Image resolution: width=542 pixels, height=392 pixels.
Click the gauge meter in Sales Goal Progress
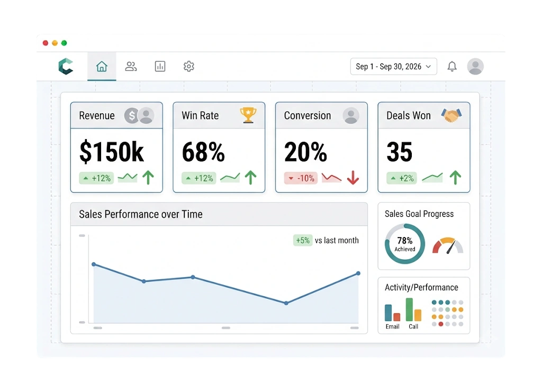tap(448, 245)
